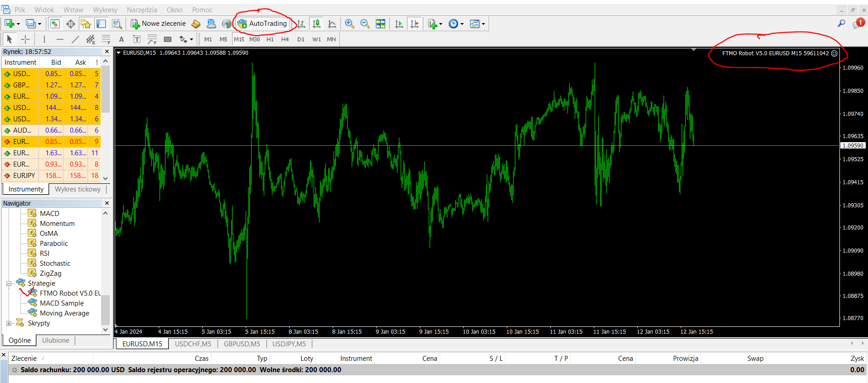Switch to Ulubione tab in Navigator

56,340
